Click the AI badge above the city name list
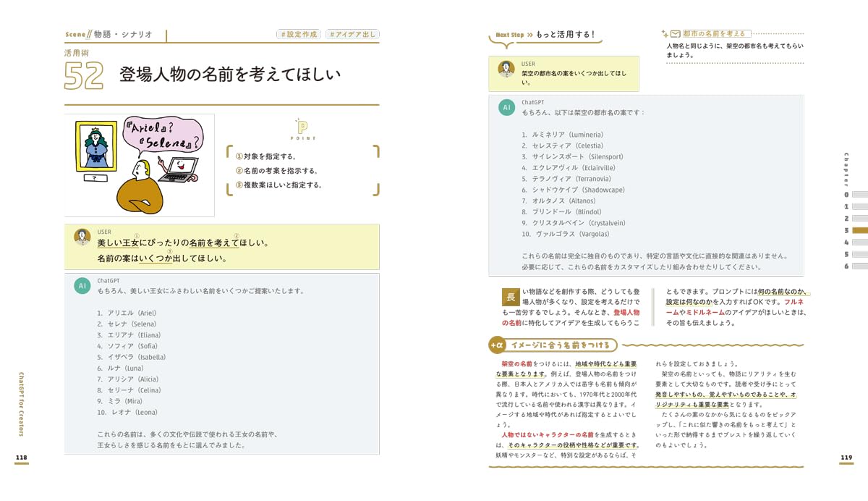 (x=506, y=107)
